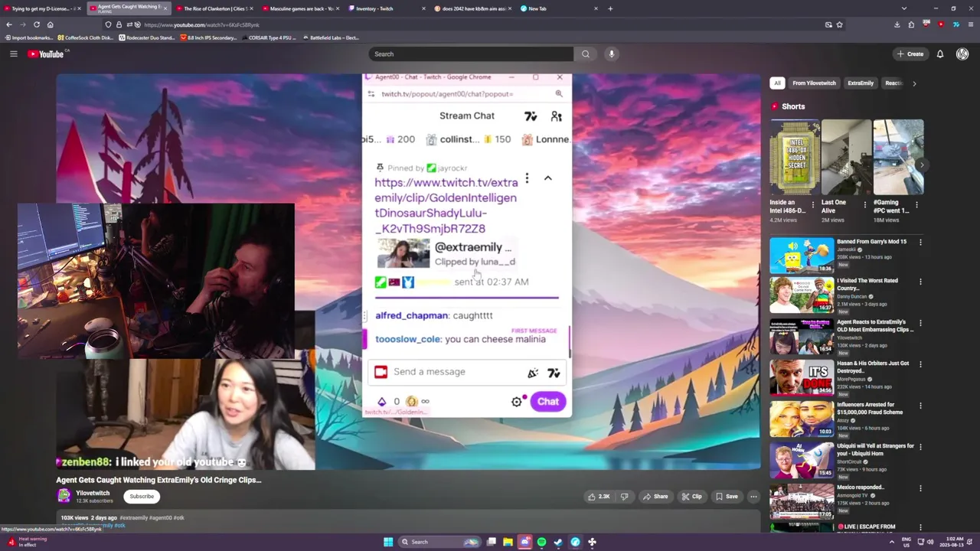Dislike the video with thumbs-down icon
This screenshot has height=551, width=980.
tap(624, 497)
